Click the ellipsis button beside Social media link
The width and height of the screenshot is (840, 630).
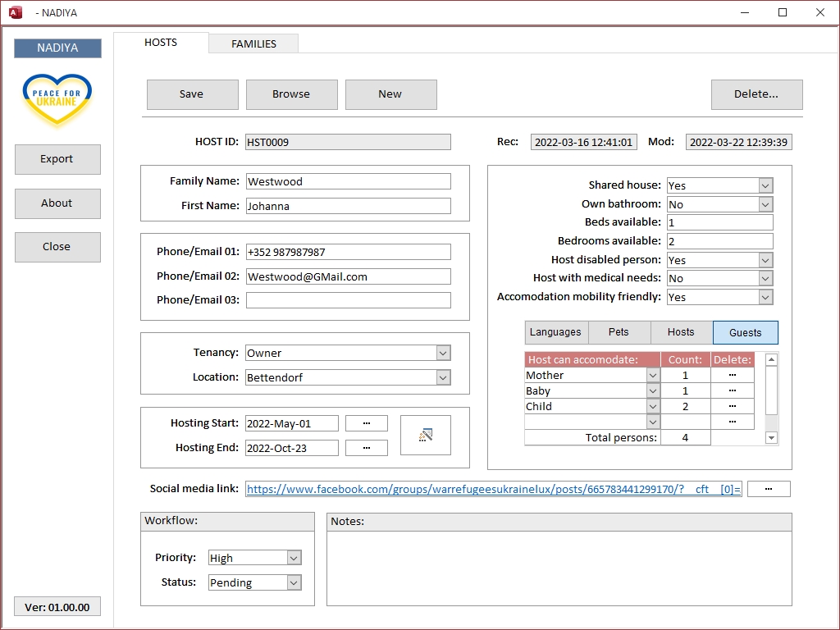point(768,489)
